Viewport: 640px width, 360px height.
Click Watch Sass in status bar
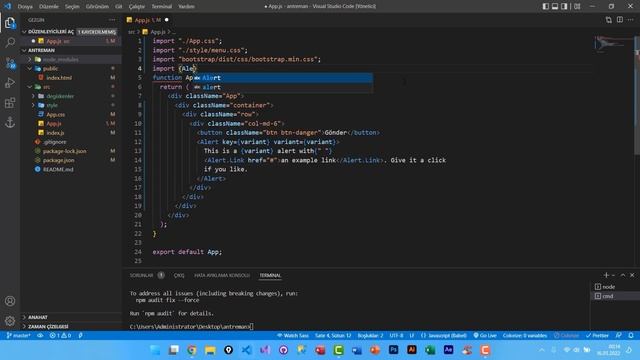[x=293, y=336]
